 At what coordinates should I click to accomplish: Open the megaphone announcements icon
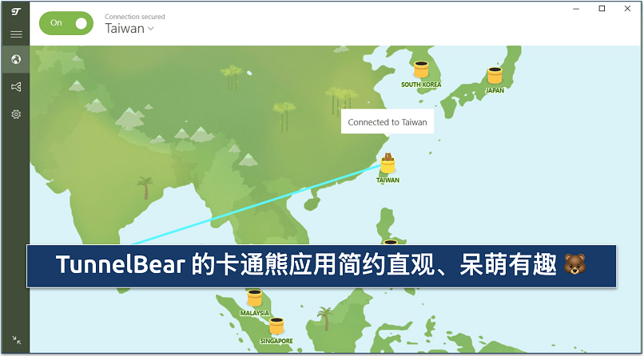pyautogui.click(x=16, y=87)
